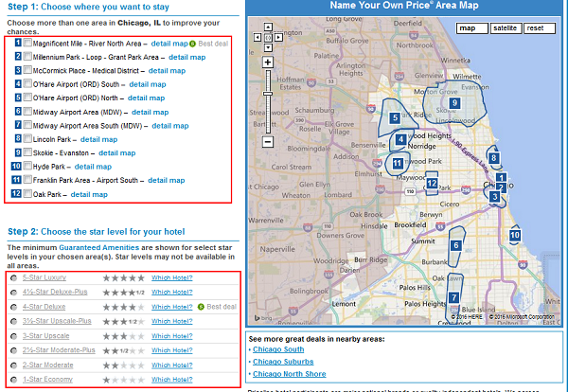This screenshot has width=568, height=392.
Task: Click the 4-Star Deluxe level label
Action: 44,307
